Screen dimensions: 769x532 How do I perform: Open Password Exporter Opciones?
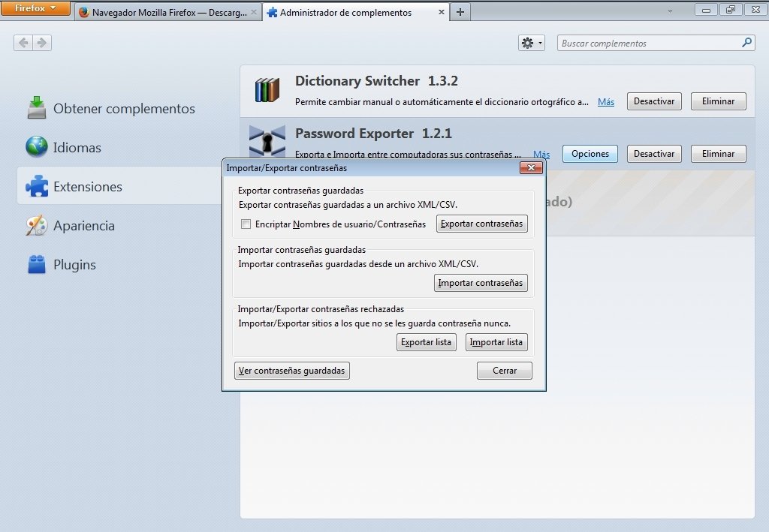(590, 154)
